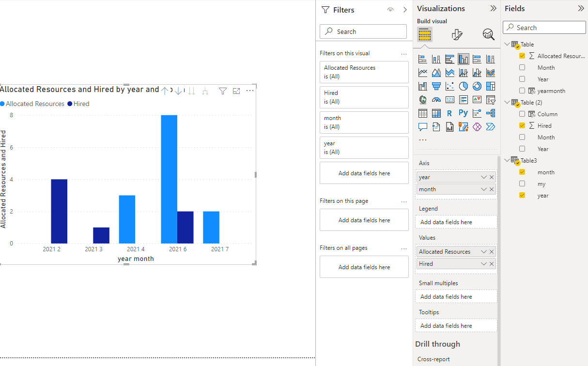Uncheck month field in Table3
Screen dimensions: 588x366
tap(522, 172)
